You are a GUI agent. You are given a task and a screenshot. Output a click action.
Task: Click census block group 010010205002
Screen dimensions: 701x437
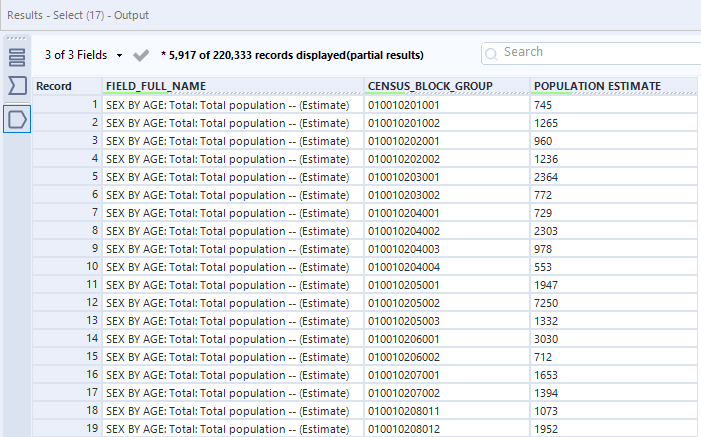(x=404, y=303)
